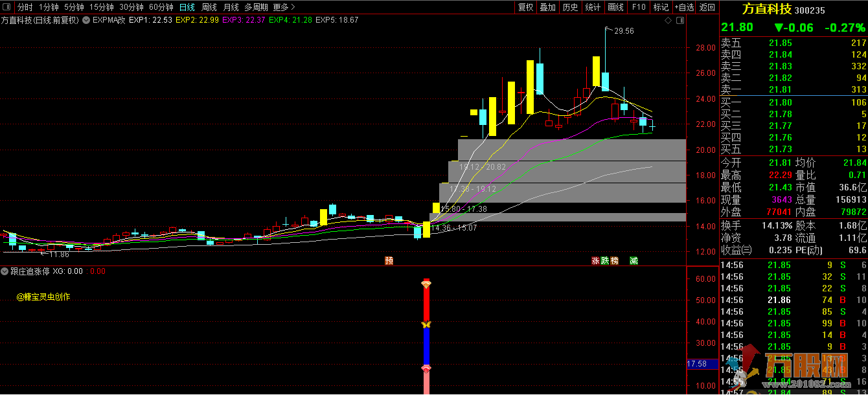
Task: Expand the 跟庄追涨停 indicator dropdown arrow
Action: click(5, 271)
